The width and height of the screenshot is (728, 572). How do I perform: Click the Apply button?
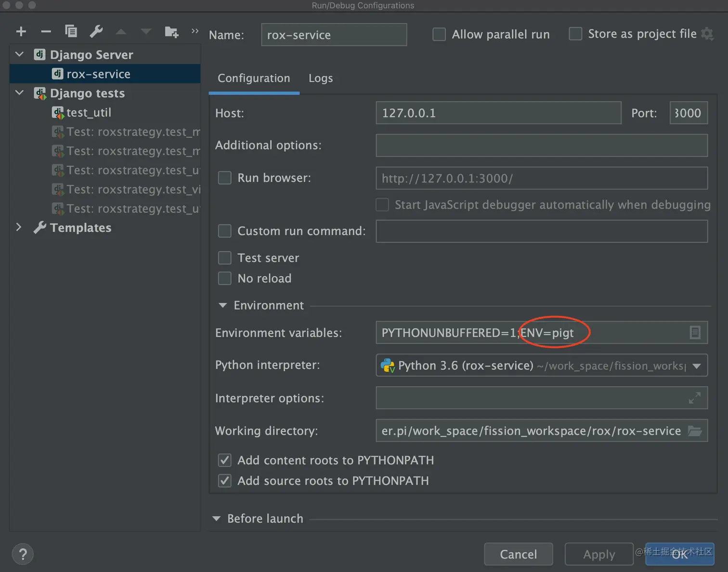599,554
